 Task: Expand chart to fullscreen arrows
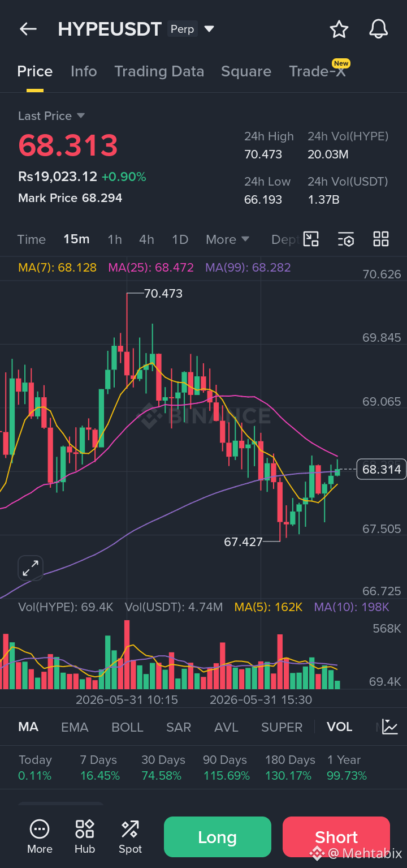point(31,568)
